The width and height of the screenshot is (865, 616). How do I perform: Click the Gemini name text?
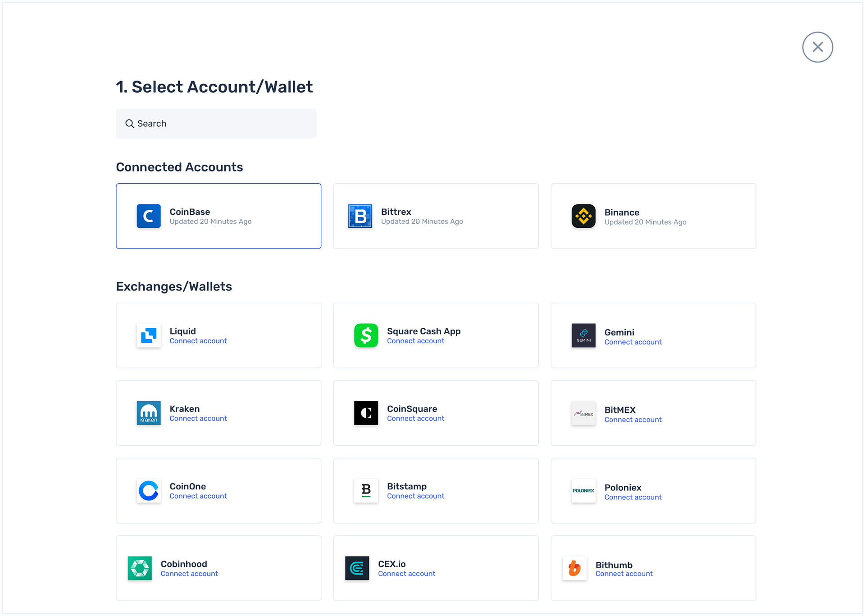tap(619, 332)
